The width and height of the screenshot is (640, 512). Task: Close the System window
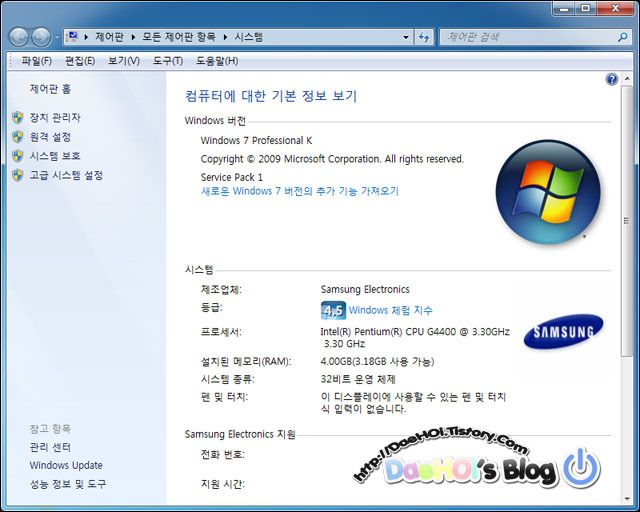615,8
